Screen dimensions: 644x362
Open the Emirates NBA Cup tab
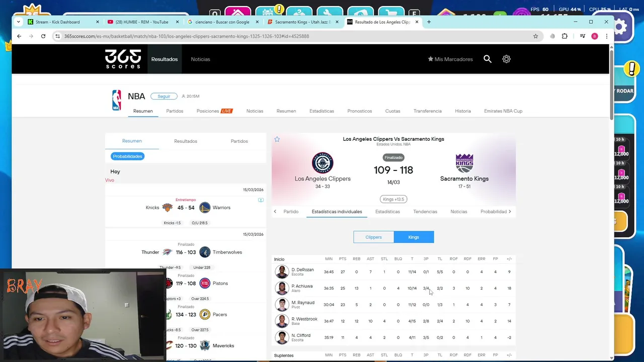click(503, 111)
